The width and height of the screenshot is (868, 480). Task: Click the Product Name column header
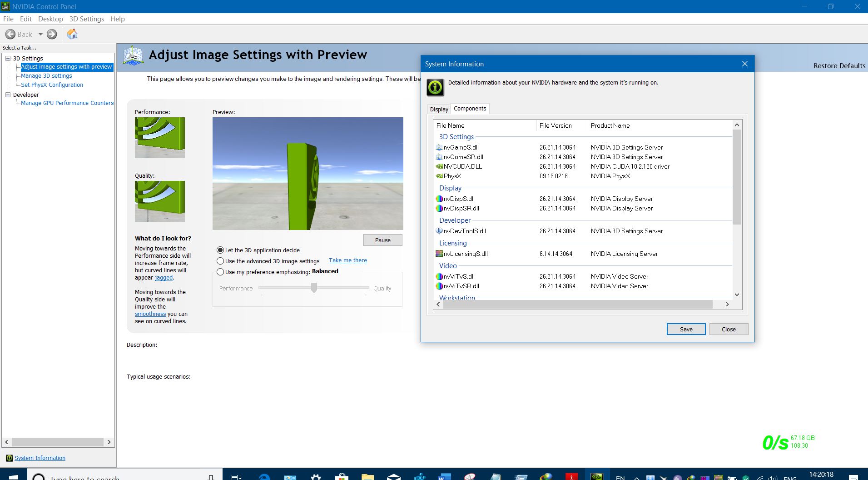coord(660,125)
